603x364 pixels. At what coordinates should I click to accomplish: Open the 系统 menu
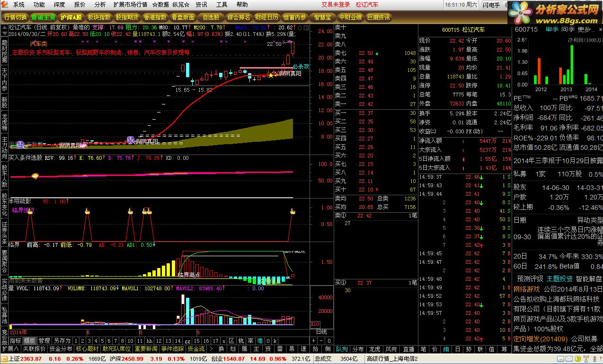coord(18,5)
